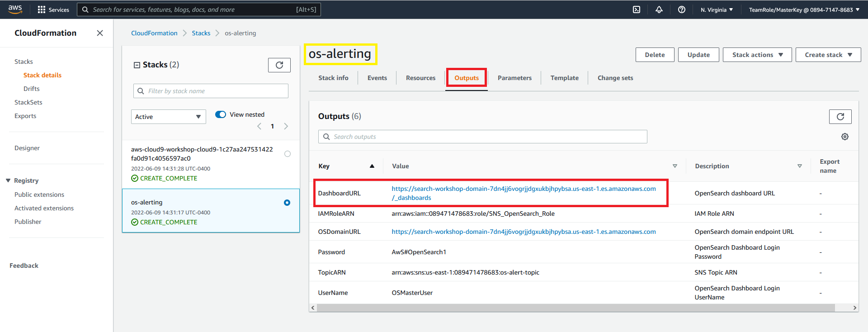868x332 pixels.
Task: Focus the AWS services search box
Action: pyautogui.click(x=199, y=9)
